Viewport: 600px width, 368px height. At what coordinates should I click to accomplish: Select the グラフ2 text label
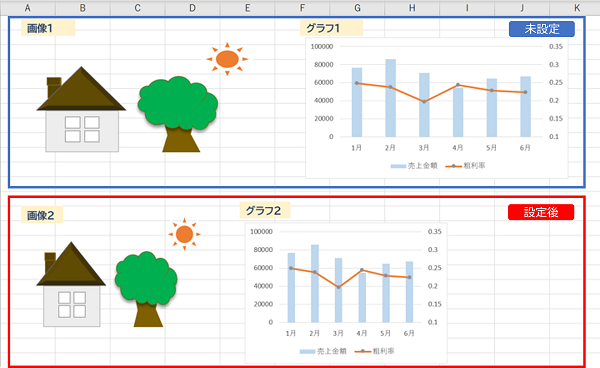[x=265, y=210]
